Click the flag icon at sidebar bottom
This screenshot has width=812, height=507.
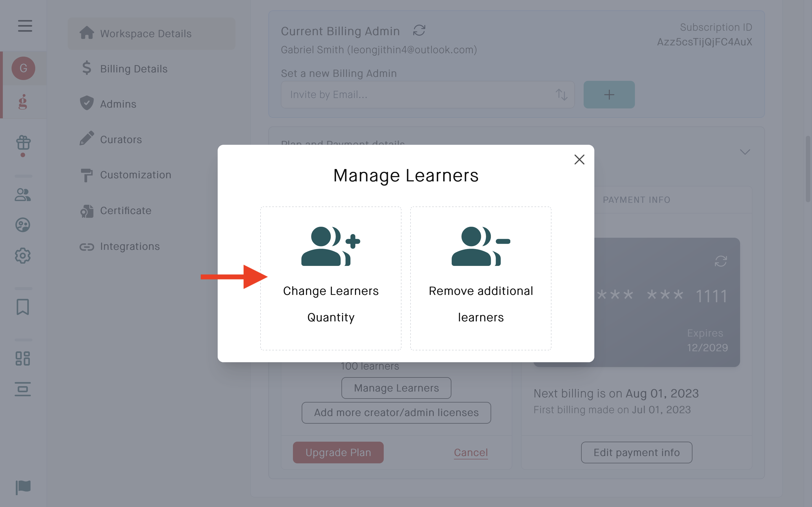coord(23,487)
